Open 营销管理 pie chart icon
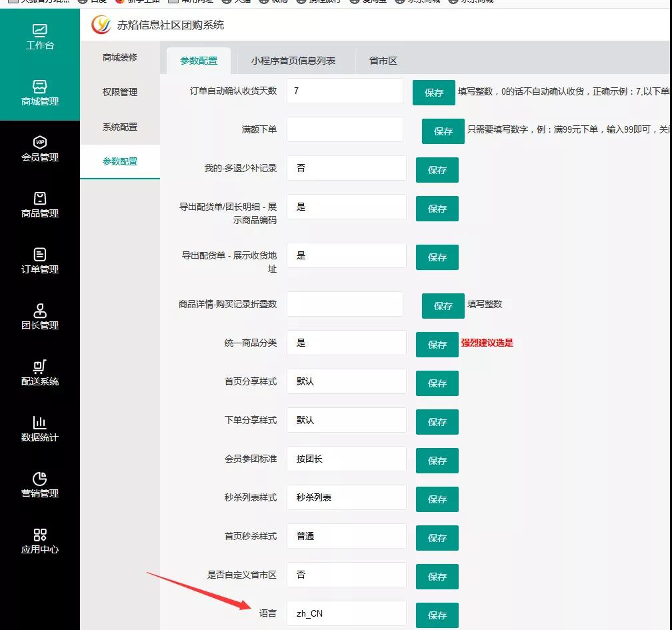 (x=39, y=479)
